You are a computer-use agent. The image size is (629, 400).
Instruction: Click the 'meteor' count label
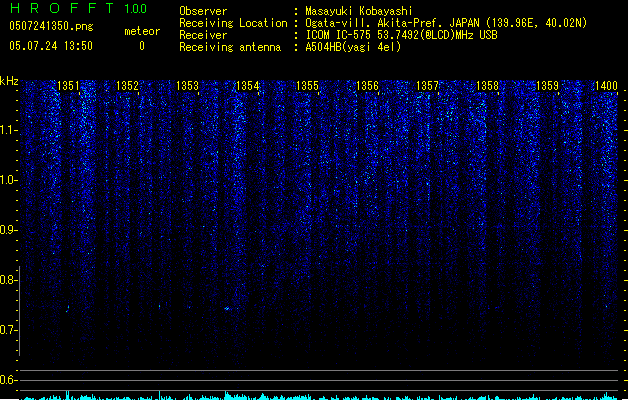[x=142, y=31]
